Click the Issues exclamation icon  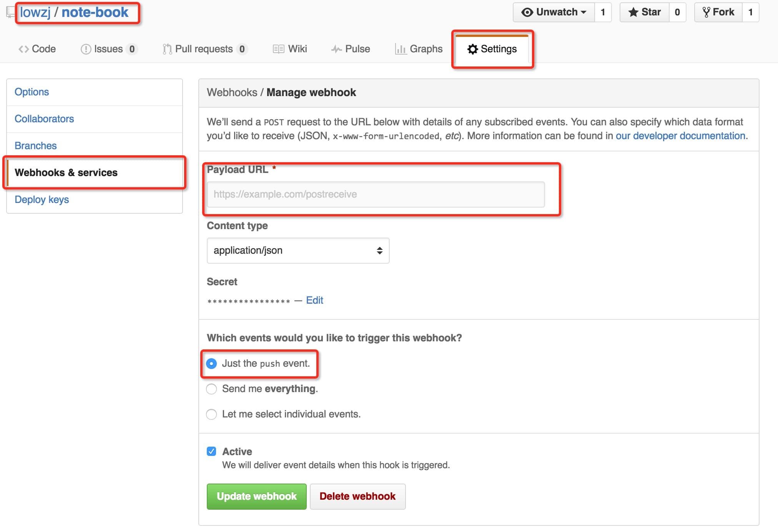(86, 49)
